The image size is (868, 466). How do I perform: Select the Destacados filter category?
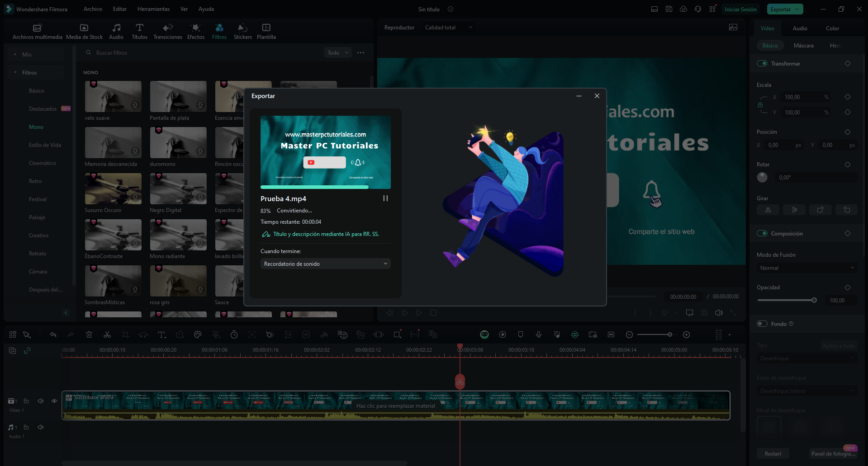43,108
